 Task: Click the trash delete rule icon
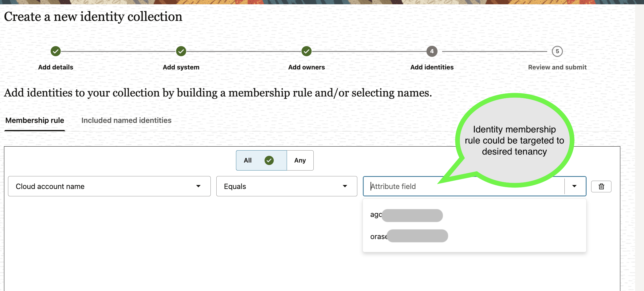click(601, 187)
